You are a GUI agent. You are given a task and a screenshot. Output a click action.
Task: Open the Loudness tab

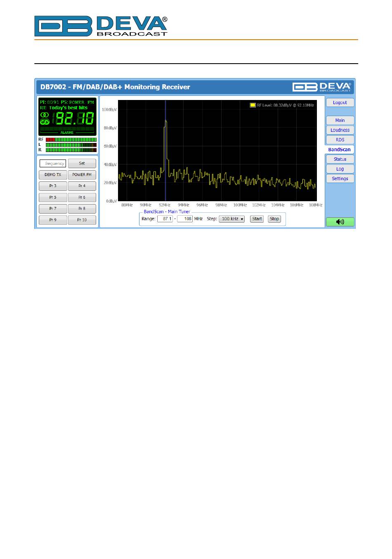[x=340, y=130]
